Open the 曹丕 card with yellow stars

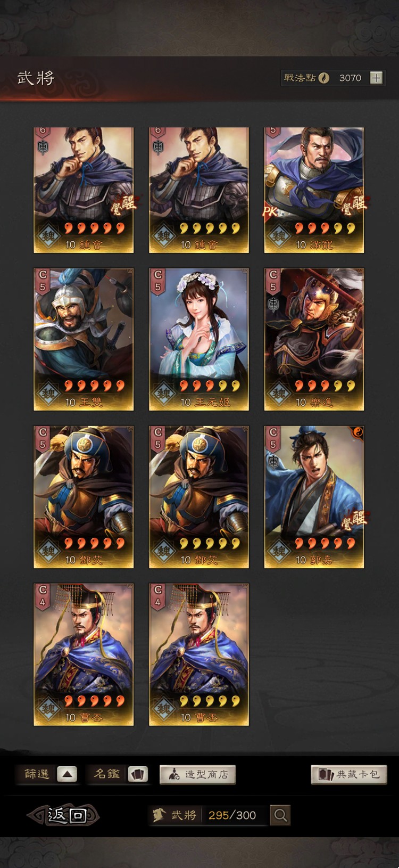coord(199,654)
